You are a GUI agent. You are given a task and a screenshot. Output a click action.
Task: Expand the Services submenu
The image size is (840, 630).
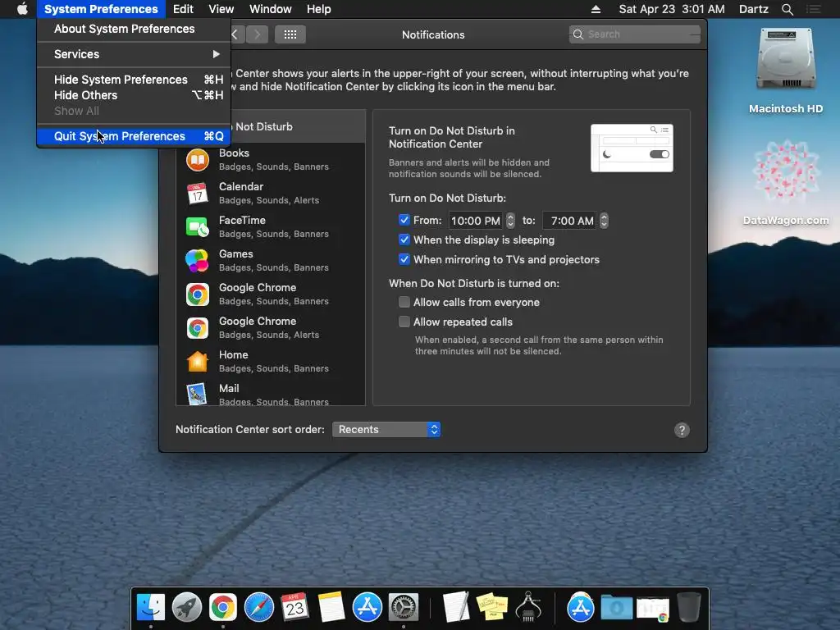(134, 54)
